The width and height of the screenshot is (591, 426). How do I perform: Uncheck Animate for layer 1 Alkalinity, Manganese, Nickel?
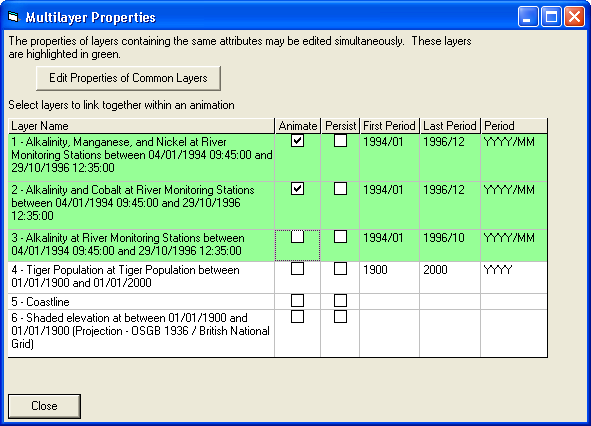297,141
